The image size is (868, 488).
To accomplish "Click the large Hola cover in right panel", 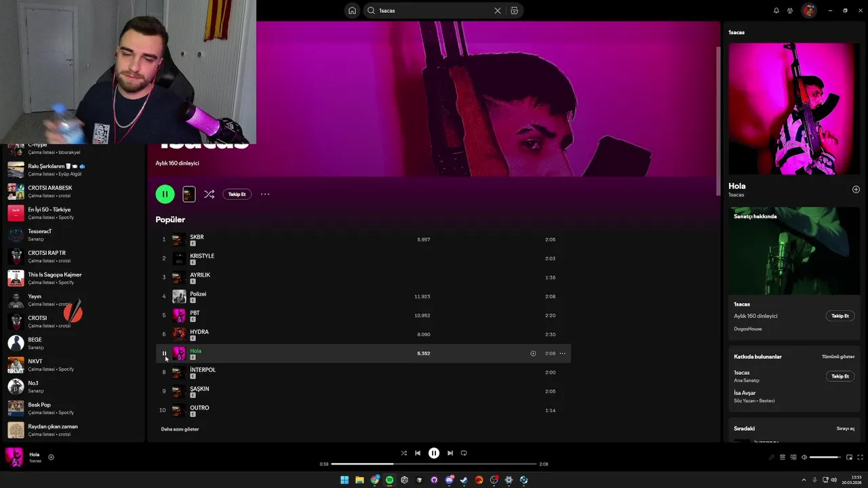I will tap(794, 108).
